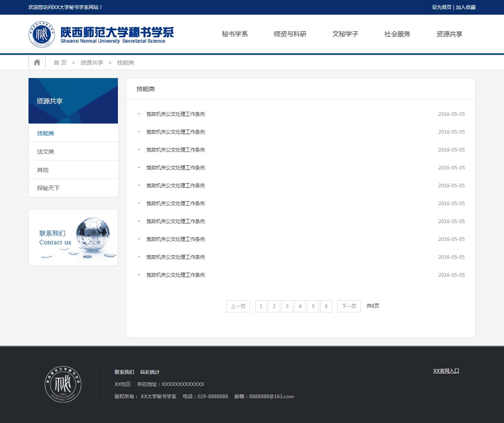Click 加入收藏 in the top bar

[466, 7]
